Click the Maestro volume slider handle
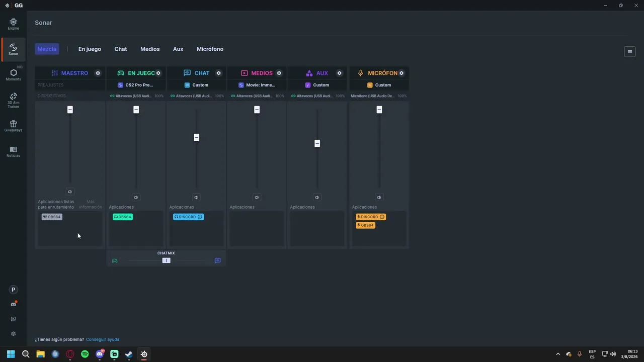The image size is (644, 362). pos(70,110)
